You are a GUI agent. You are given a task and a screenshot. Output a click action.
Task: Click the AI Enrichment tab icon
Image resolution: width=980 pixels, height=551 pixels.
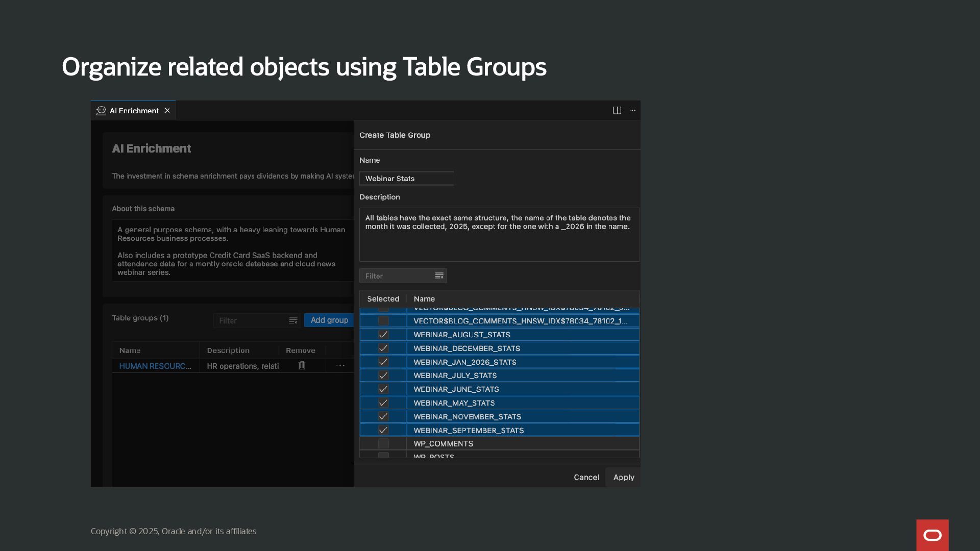tap(101, 110)
